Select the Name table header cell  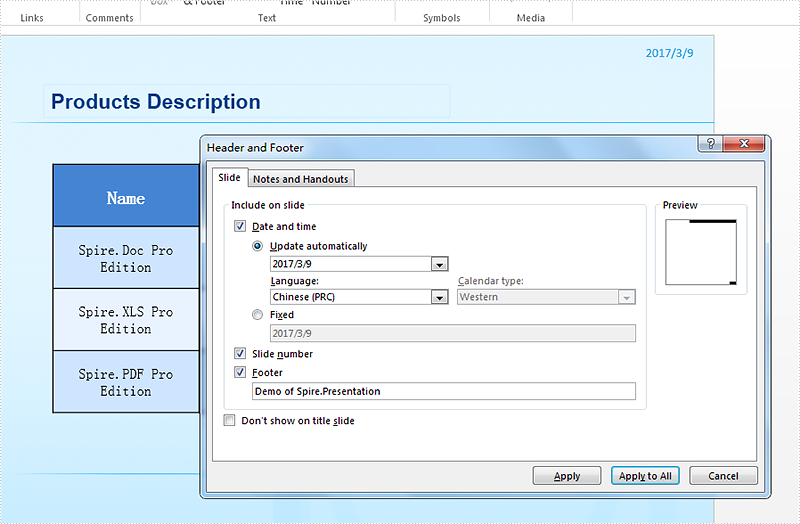(x=126, y=196)
